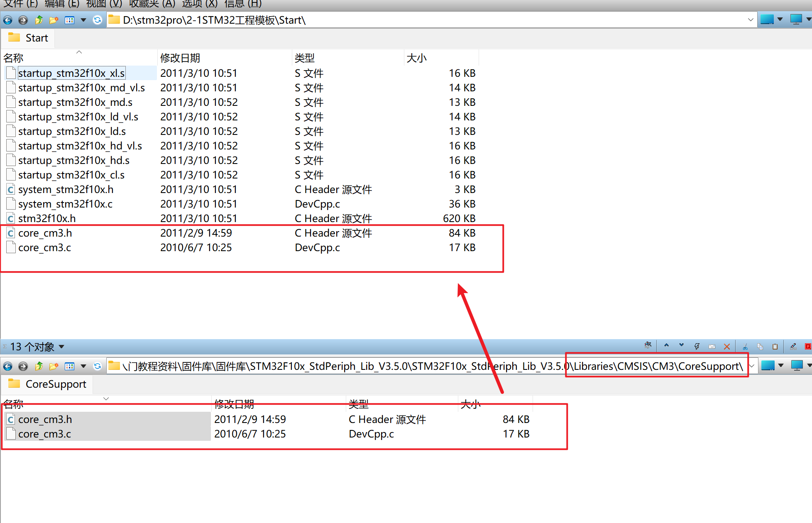Click the blue up-chevron icon
812x523 pixels.
[666, 345]
